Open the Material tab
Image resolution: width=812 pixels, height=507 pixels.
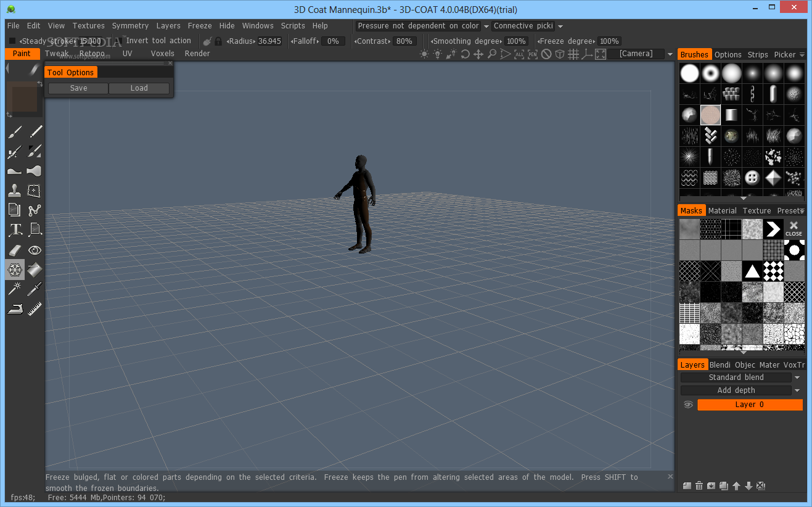point(723,211)
